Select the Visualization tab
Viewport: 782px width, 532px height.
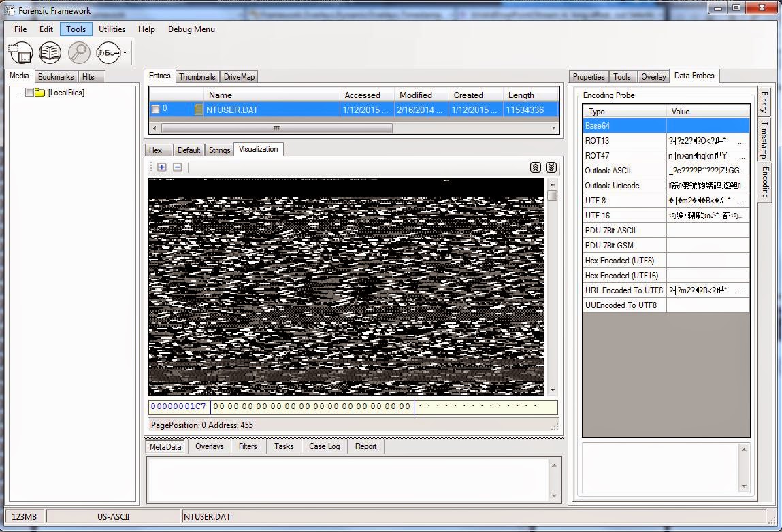259,149
